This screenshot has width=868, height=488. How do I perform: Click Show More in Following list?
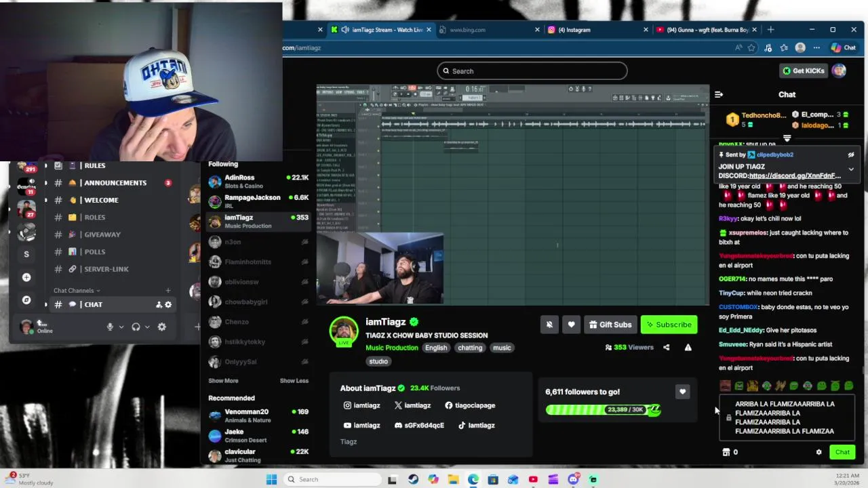point(223,381)
